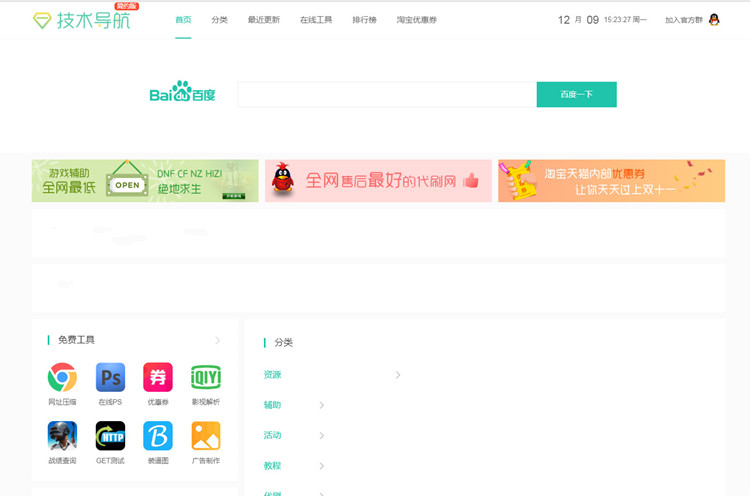Click the orange 广告制作 image icon
This screenshot has width=750, height=496.
[x=205, y=436]
